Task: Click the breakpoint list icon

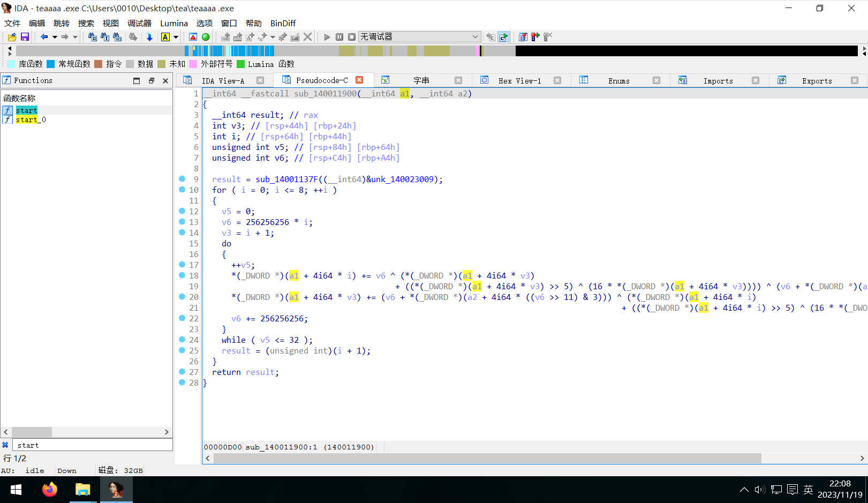Action: click(x=523, y=37)
